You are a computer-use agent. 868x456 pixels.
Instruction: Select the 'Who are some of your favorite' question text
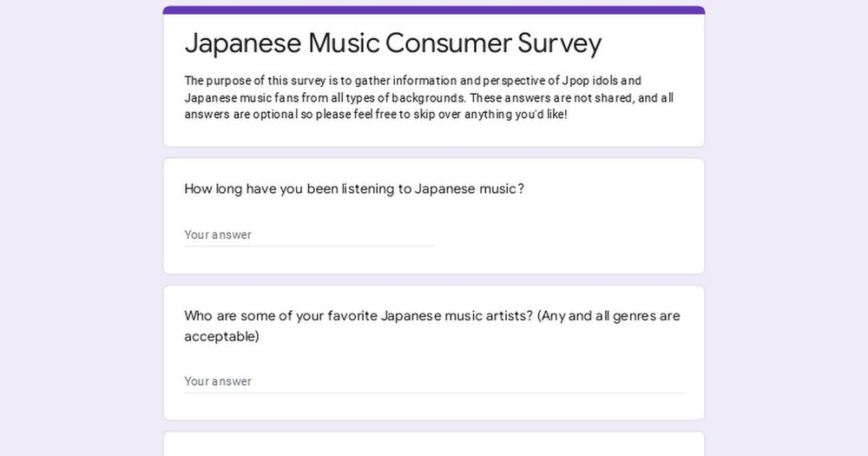click(432, 326)
